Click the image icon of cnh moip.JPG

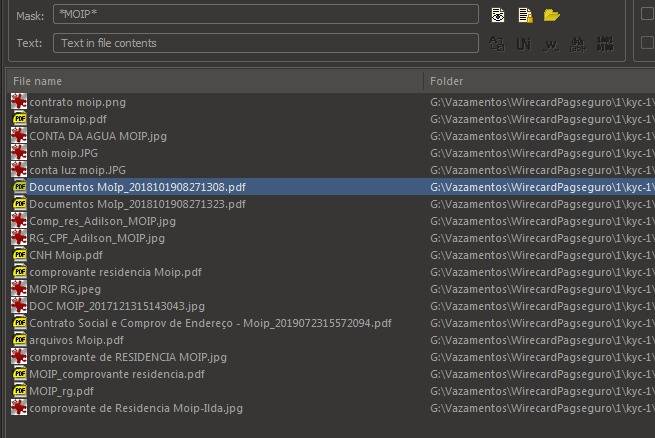click(19, 153)
